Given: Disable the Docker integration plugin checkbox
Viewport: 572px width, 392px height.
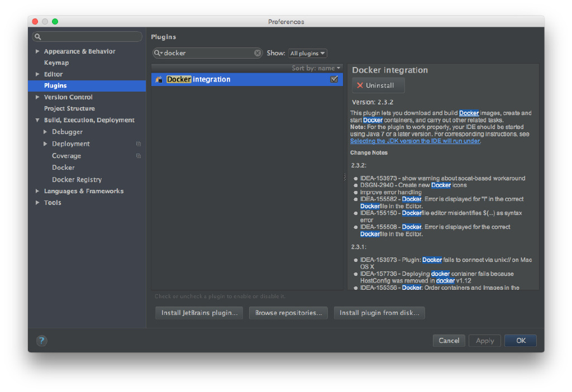Looking at the screenshot, I should pos(334,79).
